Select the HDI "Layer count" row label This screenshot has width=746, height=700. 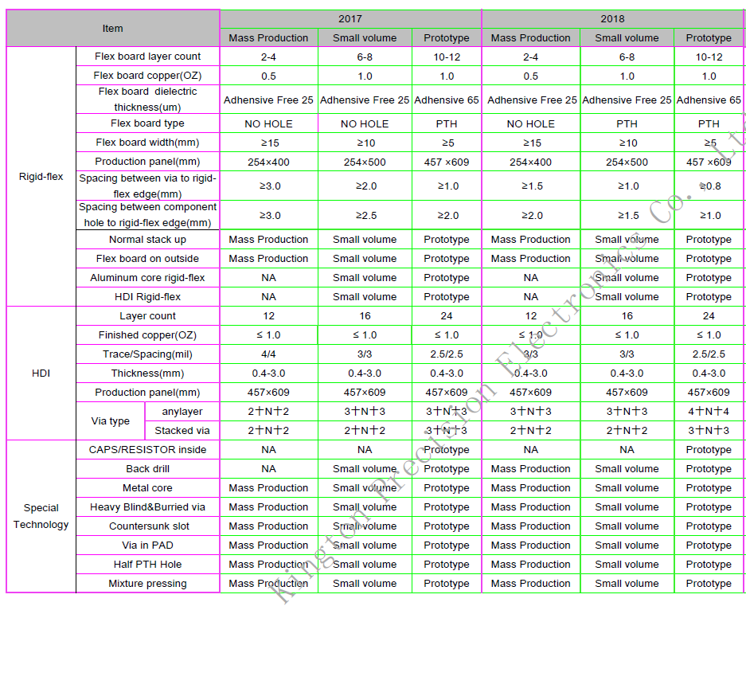[x=147, y=316]
